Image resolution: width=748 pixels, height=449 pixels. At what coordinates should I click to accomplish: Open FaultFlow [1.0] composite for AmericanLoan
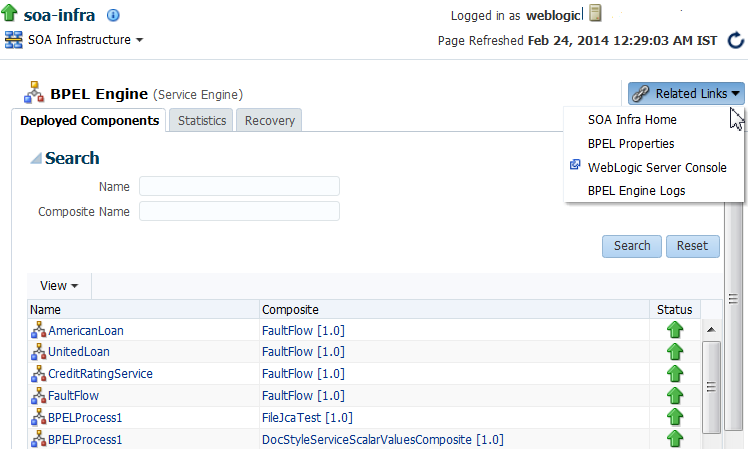(x=303, y=331)
